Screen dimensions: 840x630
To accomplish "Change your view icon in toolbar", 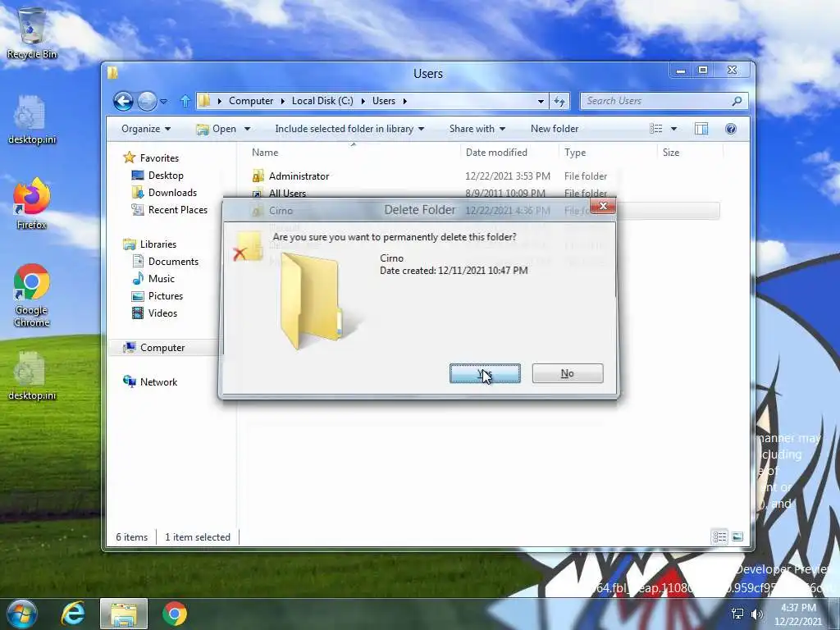I will coord(655,129).
